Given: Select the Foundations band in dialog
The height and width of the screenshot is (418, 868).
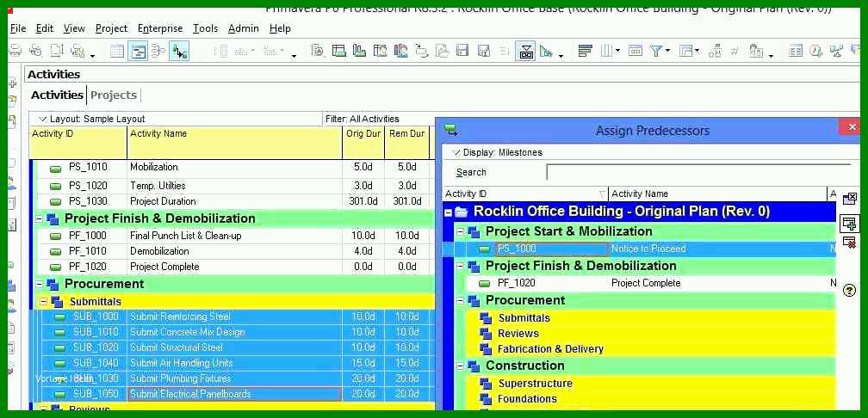Looking at the screenshot, I should click(650, 399).
